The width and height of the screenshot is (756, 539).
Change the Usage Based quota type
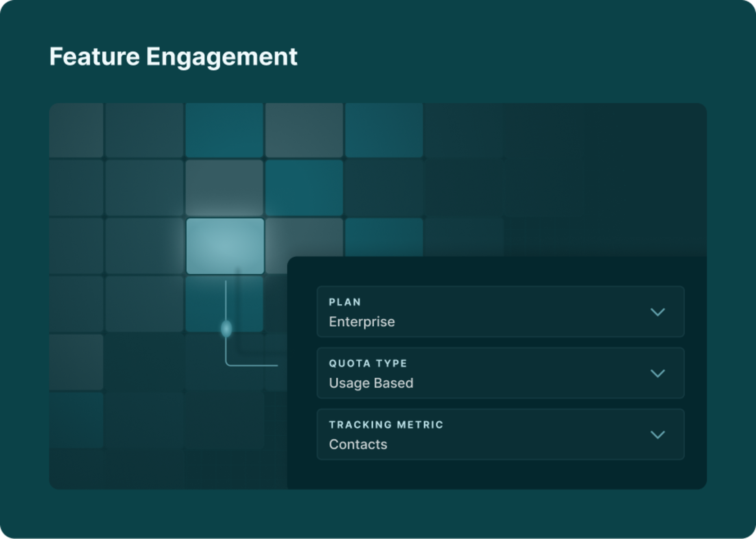point(371,383)
